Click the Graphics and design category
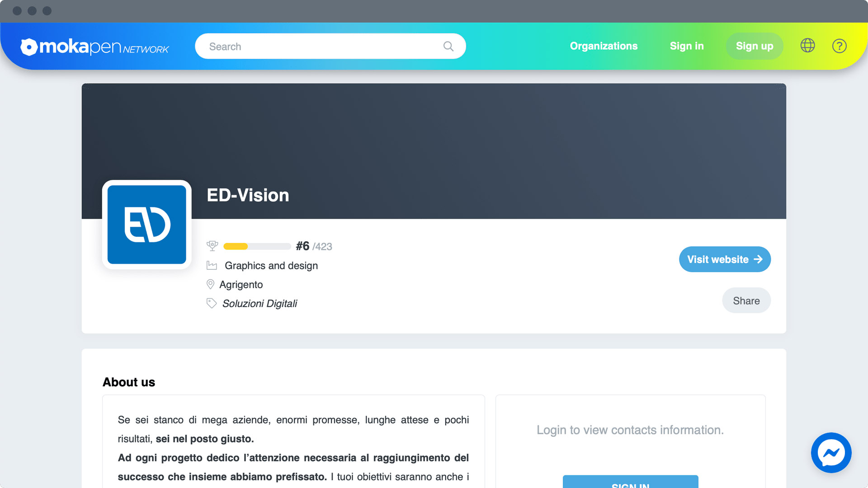This screenshot has width=868, height=488. (271, 266)
